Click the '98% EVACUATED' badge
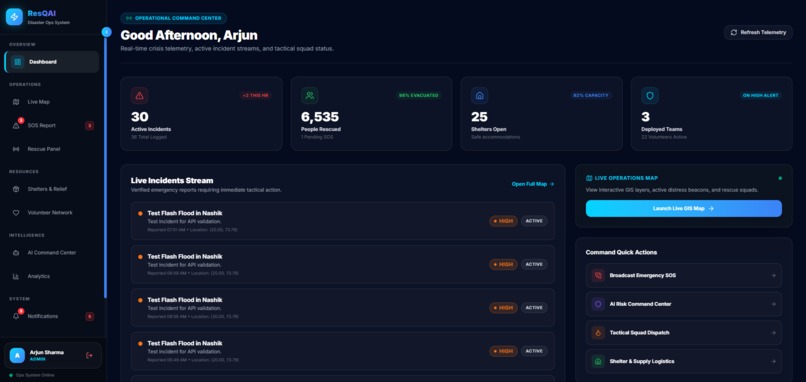Screen dimensions: 806x382 tap(419, 96)
